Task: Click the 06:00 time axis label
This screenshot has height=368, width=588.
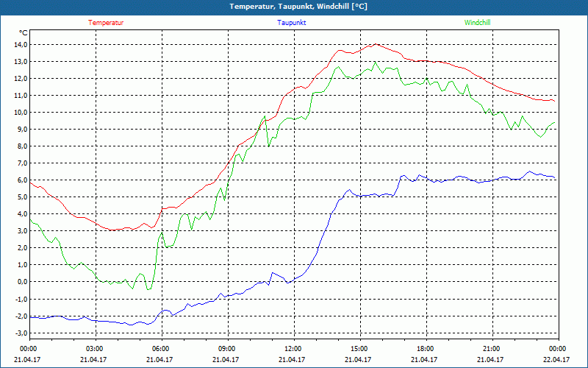Action: 159,349
